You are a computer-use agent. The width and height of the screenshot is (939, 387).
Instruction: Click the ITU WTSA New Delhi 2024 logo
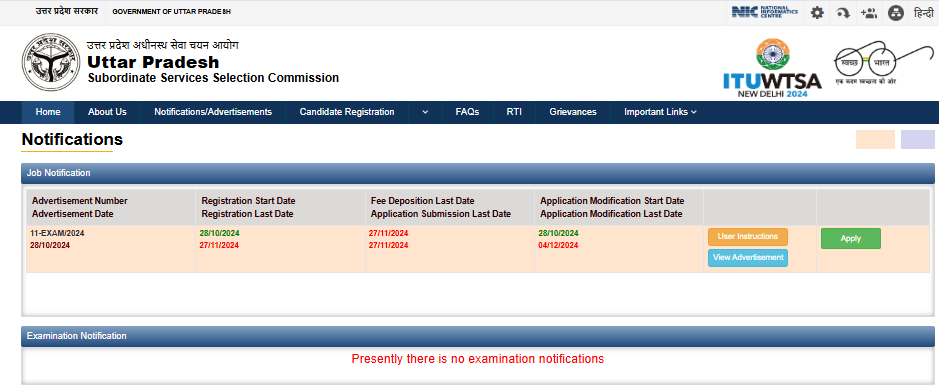click(x=772, y=68)
